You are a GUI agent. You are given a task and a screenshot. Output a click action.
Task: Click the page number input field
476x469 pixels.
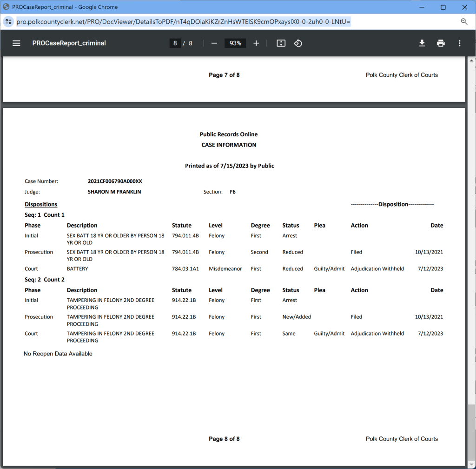(x=175, y=43)
